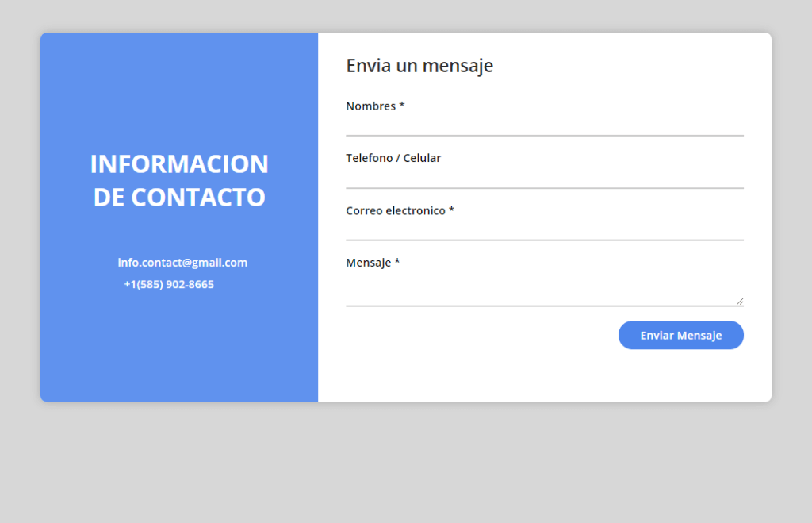Select the Correo electronico input field

click(544, 229)
